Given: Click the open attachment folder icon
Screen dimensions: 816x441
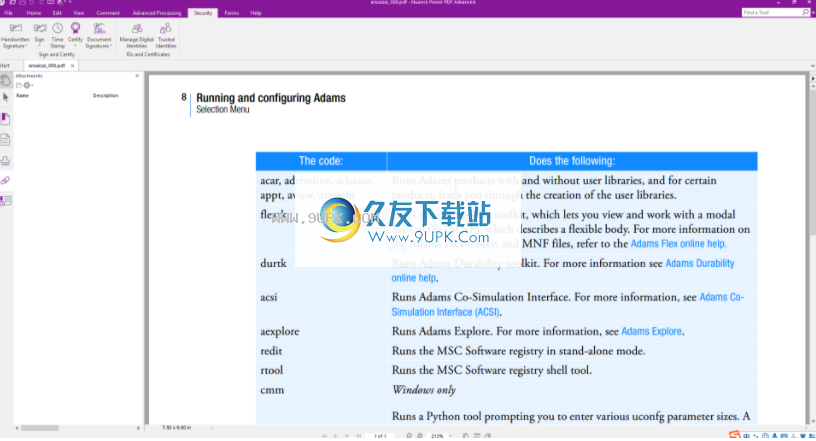Looking at the screenshot, I should [19, 85].
